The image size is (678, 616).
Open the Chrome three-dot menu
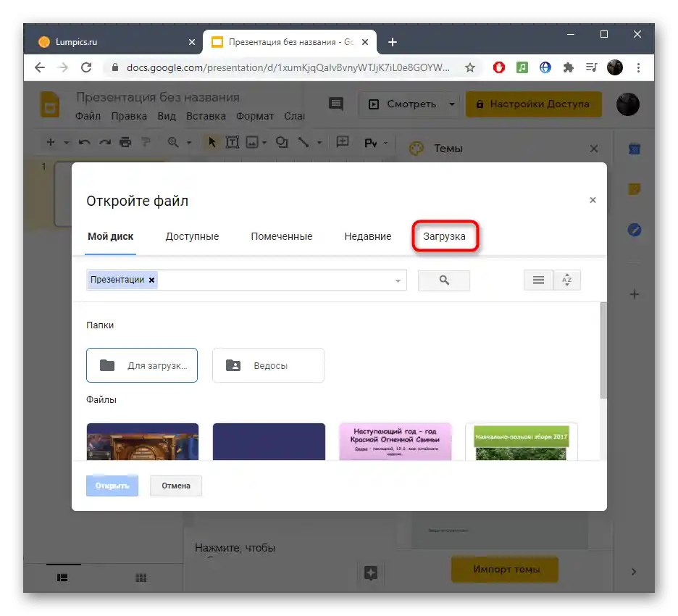point(638,67)
